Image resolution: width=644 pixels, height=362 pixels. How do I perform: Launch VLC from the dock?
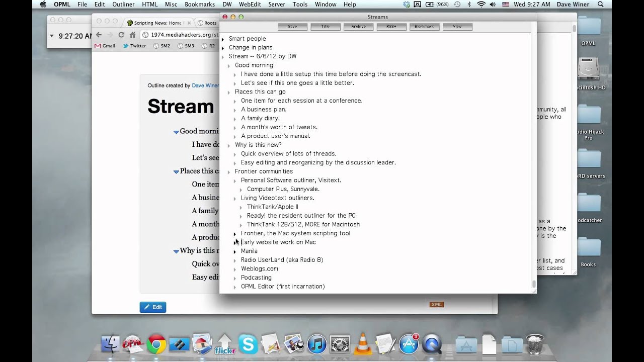click(362, 344)
